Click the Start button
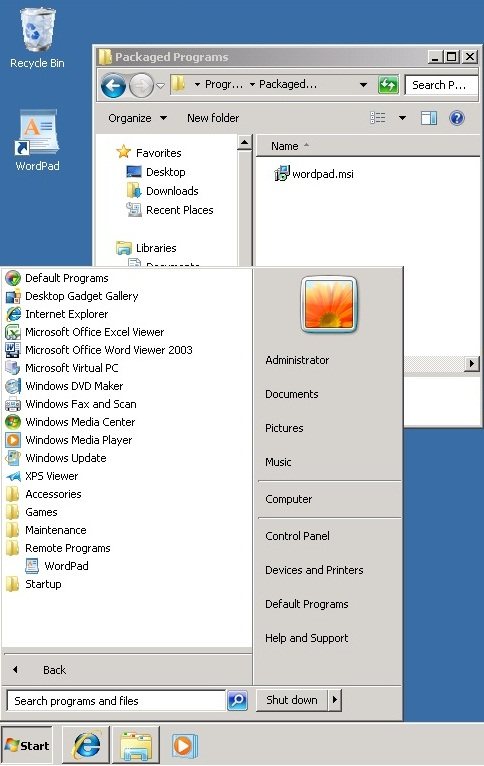 (27, 745)
